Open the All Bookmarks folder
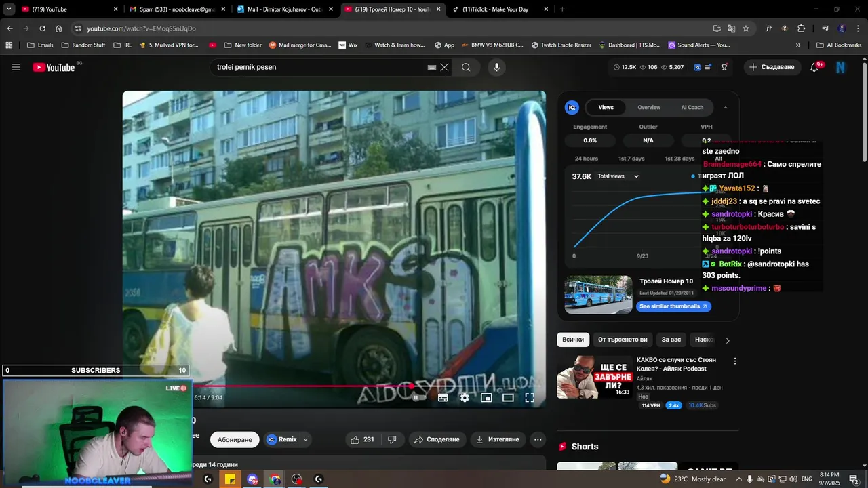 click(x=839, y=45)
